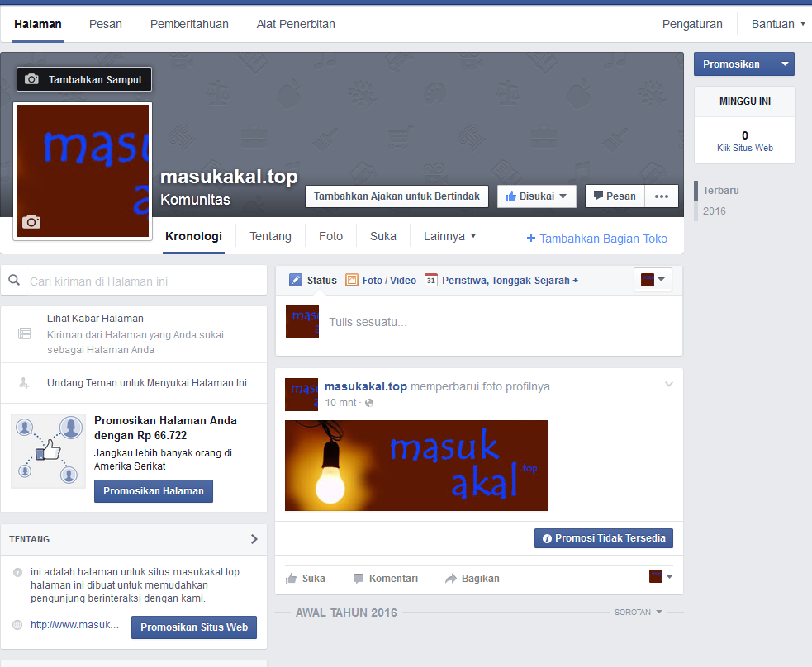Switch to the Pesan top tab
812x667 pixels.
tap(106, 24)
